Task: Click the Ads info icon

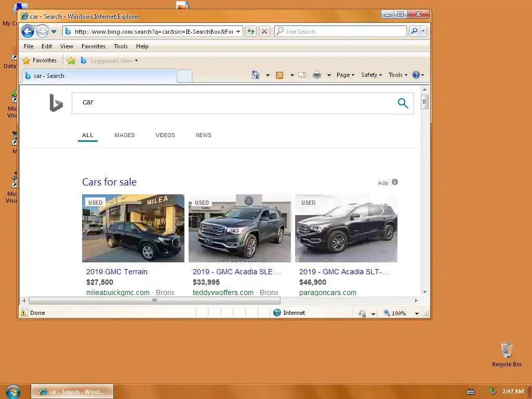Action: [x=395, y=182]
